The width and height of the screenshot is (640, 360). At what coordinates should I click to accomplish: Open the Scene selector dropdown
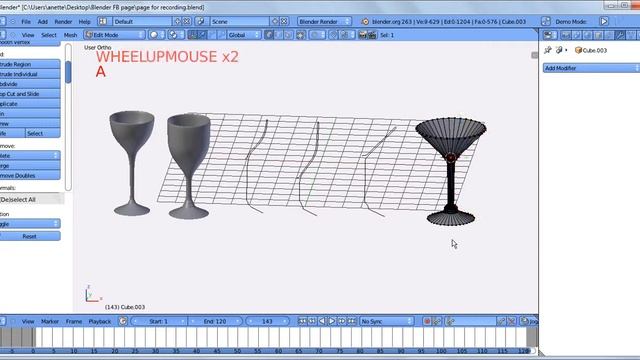240,22
